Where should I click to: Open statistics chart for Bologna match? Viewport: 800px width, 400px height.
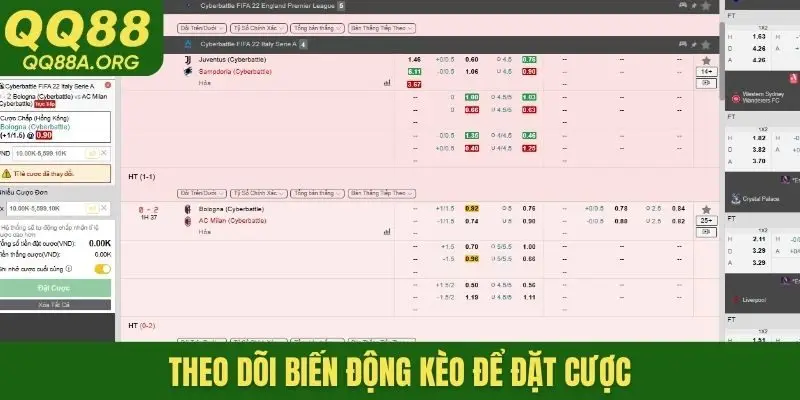387,232
